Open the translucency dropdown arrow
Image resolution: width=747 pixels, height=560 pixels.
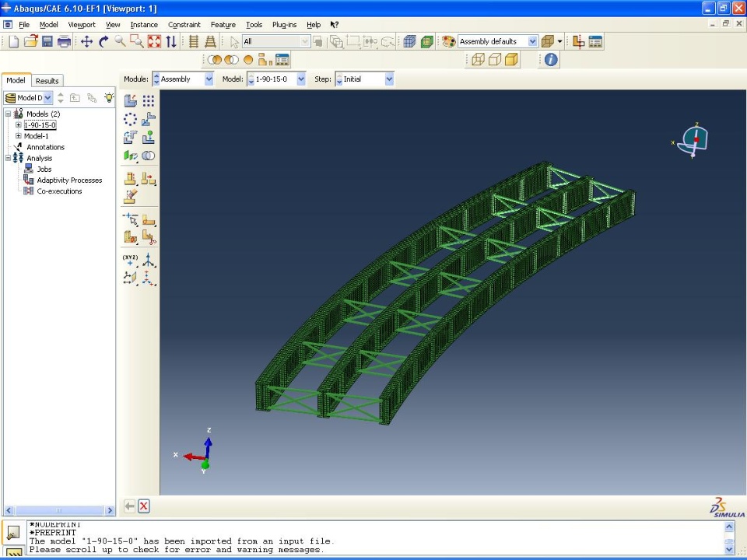point(559,42)
